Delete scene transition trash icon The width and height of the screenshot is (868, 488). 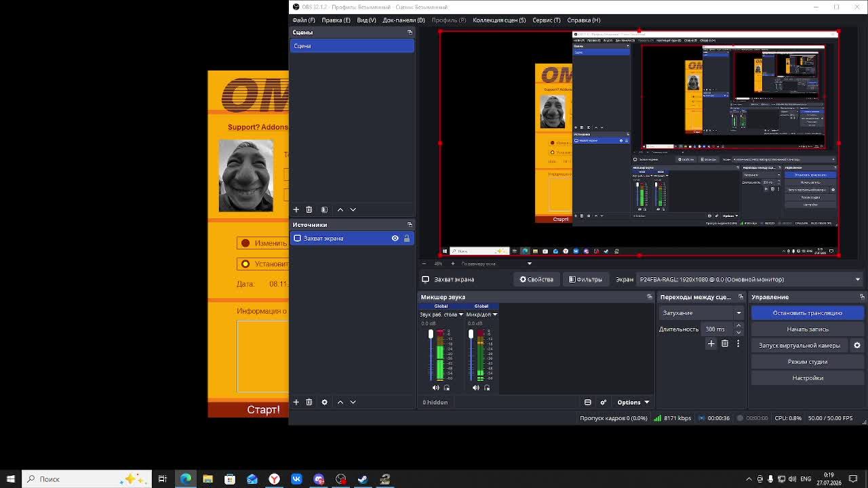click(724, 344)
